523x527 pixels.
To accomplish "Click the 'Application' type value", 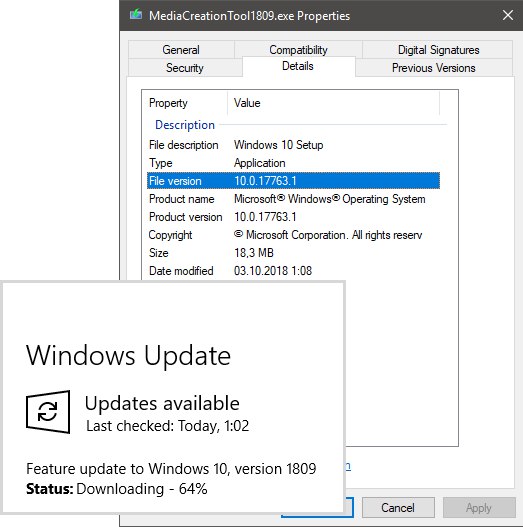I will [x=259, y=163].
